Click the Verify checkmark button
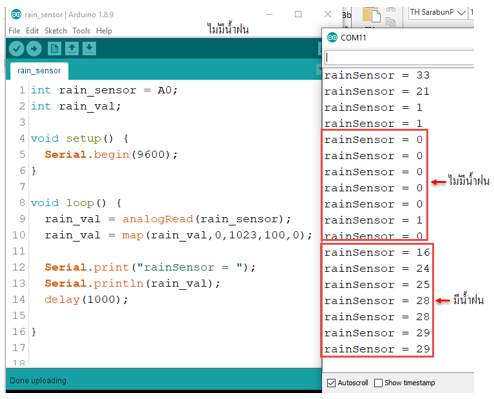Image resolution: width=494 pixels, height=399 pixels. [x=16, y=49]
